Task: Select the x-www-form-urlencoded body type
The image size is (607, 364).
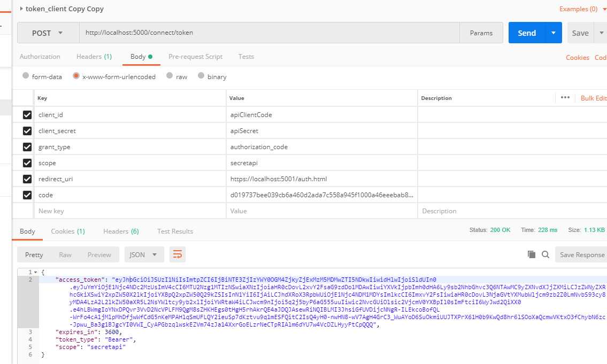Action: 76,76
